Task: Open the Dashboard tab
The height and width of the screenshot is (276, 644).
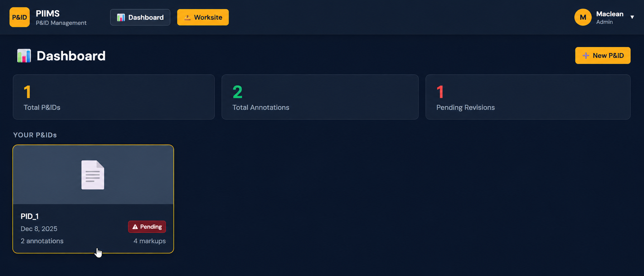Action: pyautogui.click(x=140, y=17)
